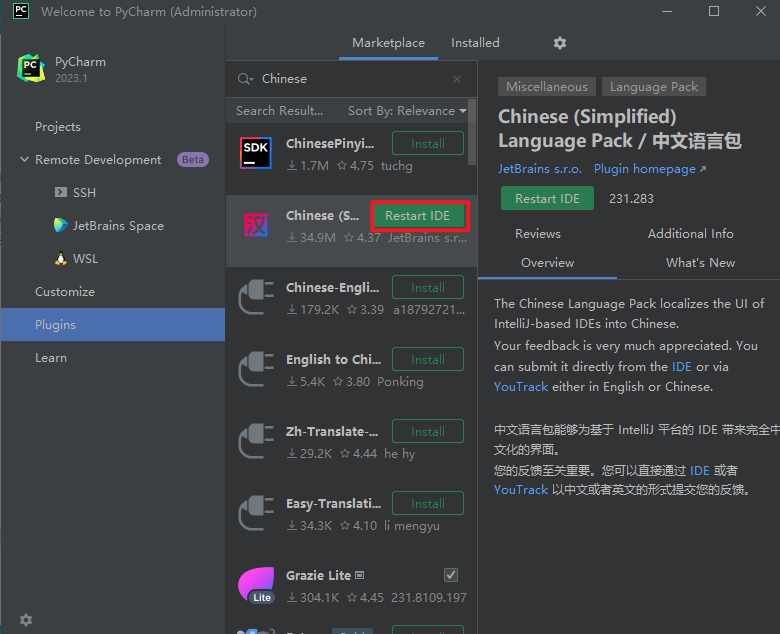Click the English to Chinese plugin icon
This screenshot has height=634, width=780.
coord(256,369)
